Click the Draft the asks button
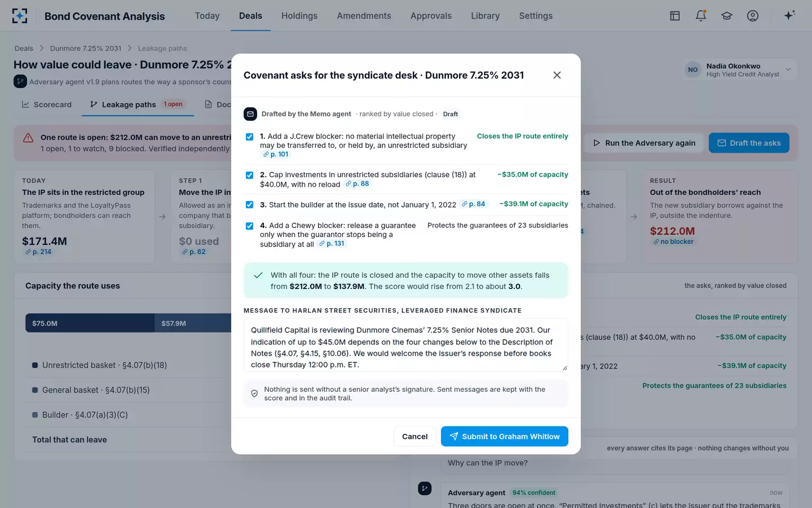This screenshot has width=812, height=508. pos(749,143)
